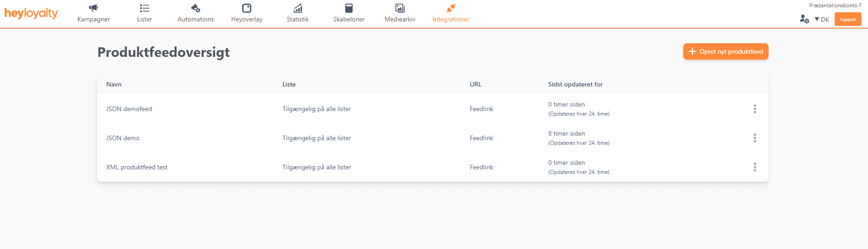This screenshot has height=249, width=868.
Task: Open options menu for JSON demofeed
Action: click(755, 109)
